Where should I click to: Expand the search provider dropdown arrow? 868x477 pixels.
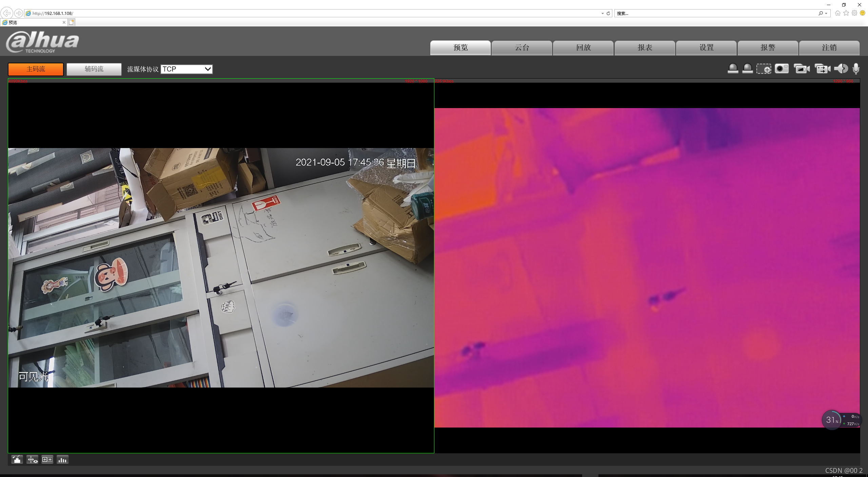tap(826, 14)
